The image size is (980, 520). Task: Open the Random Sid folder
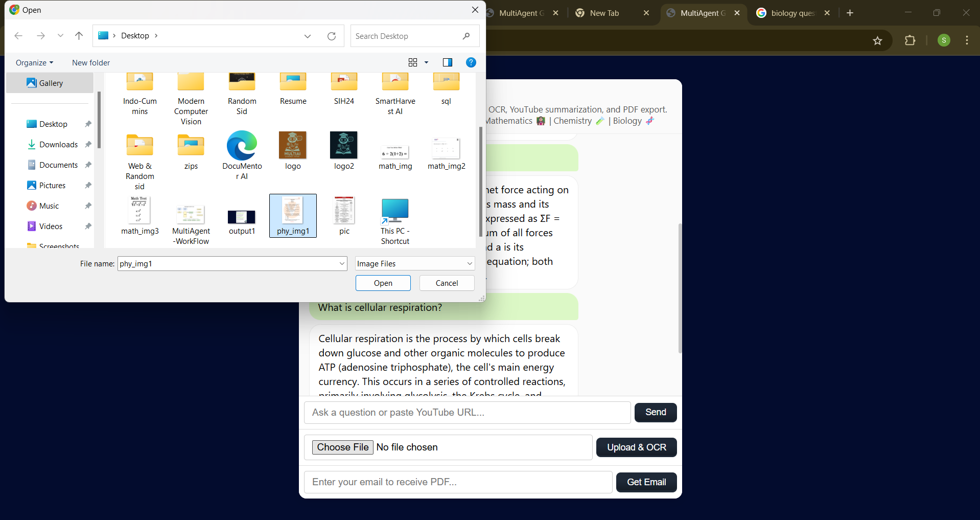click(242, 95)
